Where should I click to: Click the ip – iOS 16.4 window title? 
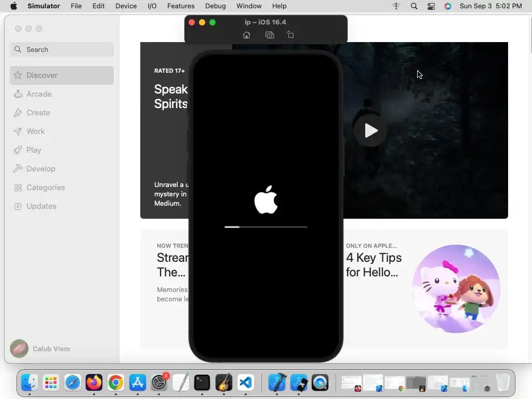pyautogui.click(x=265, y=22)
